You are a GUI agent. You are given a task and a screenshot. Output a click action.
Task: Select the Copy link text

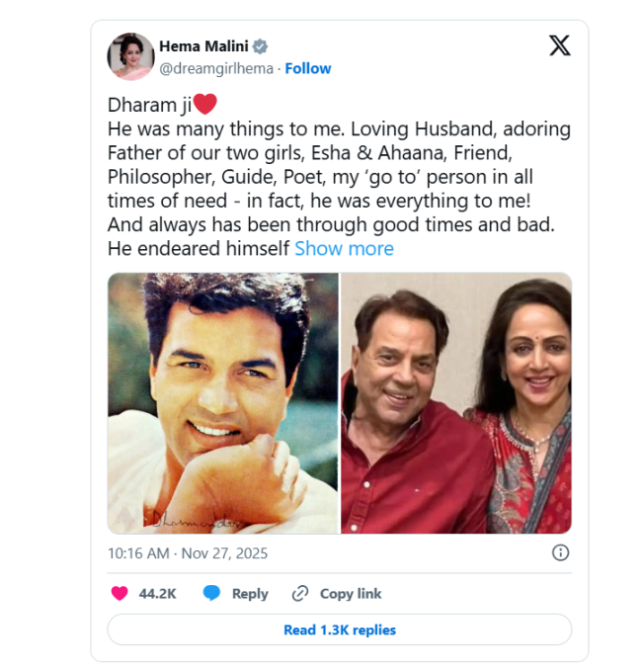point(351,593)
